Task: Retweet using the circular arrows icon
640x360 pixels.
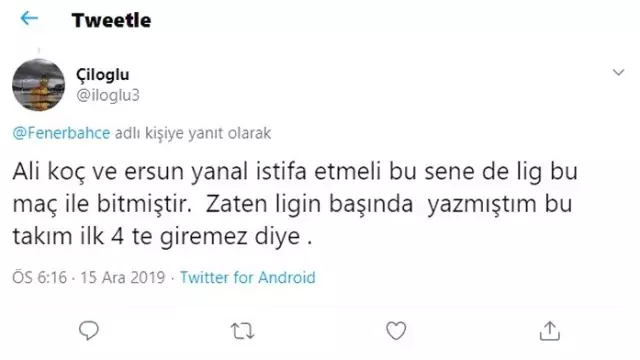Action: tap(242, 331)
